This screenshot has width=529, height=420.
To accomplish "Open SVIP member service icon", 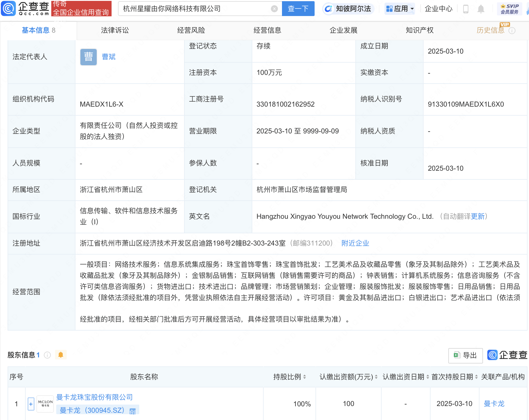I will [509, 9].
